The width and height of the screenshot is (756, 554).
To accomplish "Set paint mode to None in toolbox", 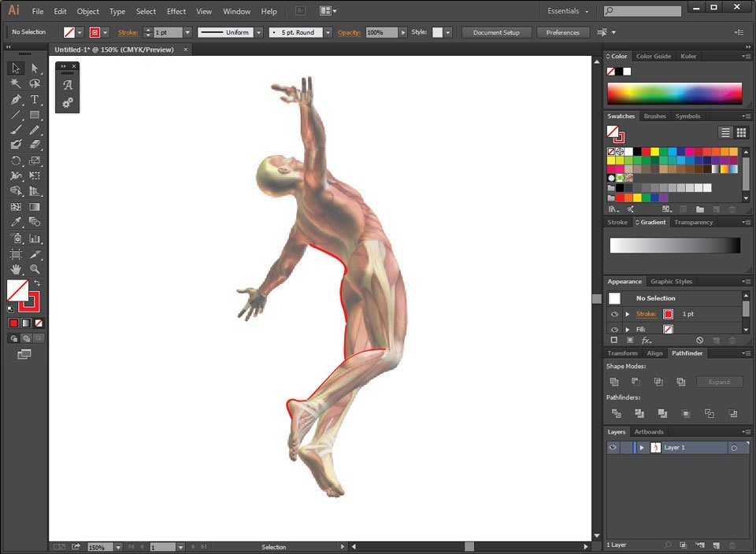I will pos(39,323).
